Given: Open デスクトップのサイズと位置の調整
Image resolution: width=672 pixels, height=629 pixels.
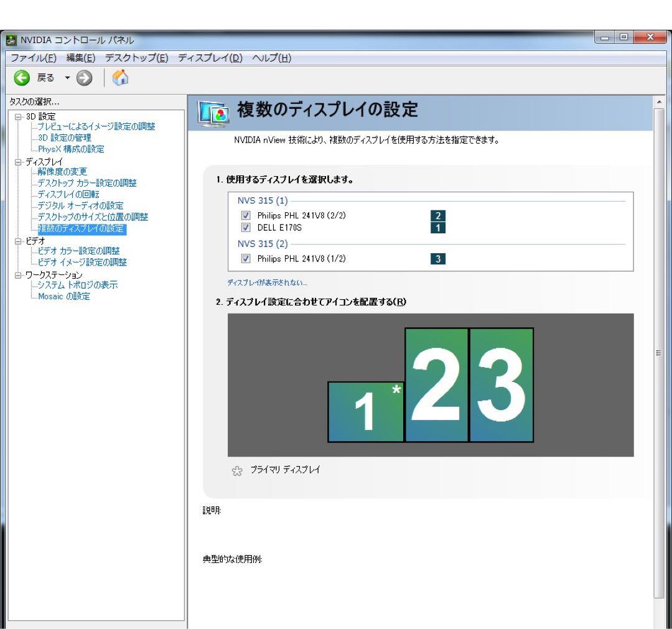Looking at the screenshot, I should point(93,217).
